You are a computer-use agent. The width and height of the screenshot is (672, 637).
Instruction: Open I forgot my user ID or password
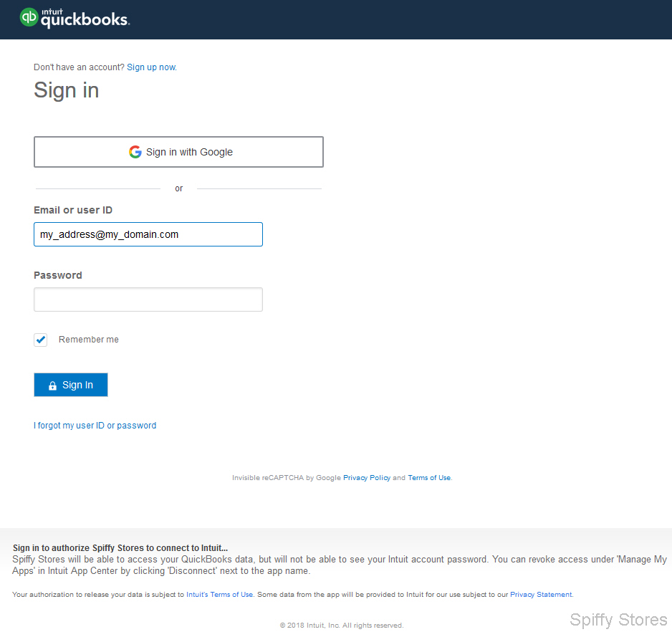pyautogui.click(x=95, y=425)
